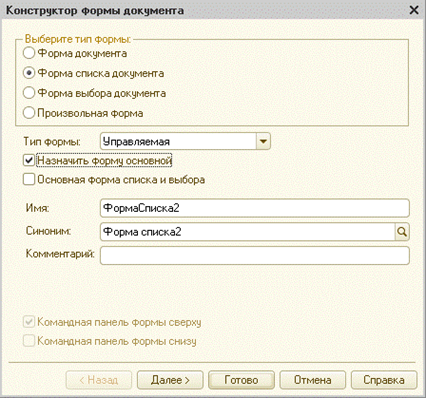Click the Готово button
Screen dimensions: 426x398
coord(241,380)
